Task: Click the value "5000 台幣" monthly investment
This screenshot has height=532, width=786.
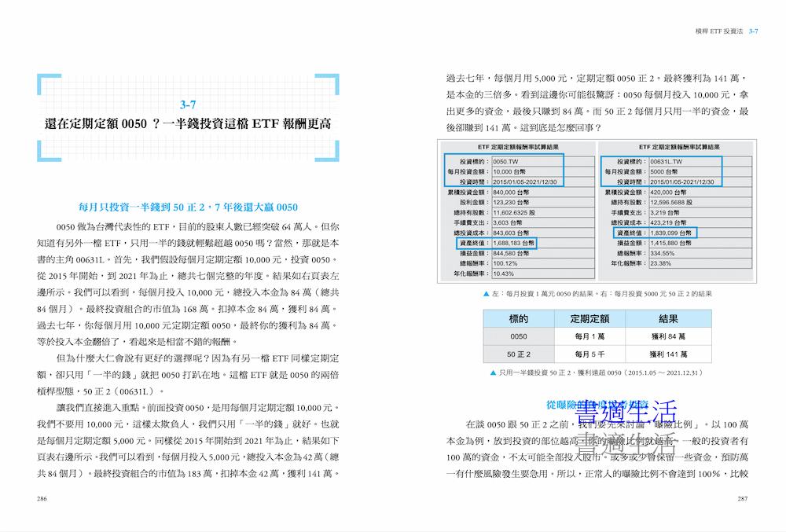Action: 664,172
